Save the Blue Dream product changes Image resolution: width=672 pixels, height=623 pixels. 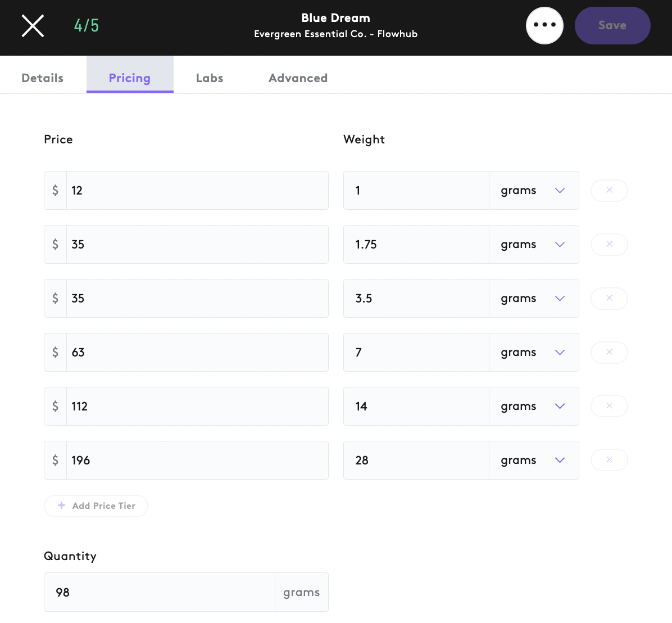pyautogui.click(x=612, y=25)
